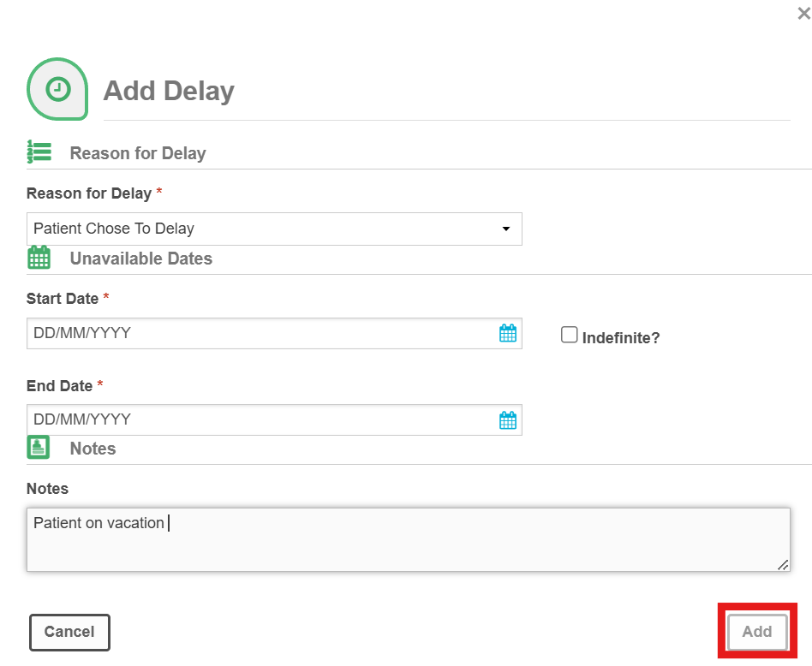The height and width of the screenshot is (666, 812).
Task: Click the End Date label
Action: (60, 386)
